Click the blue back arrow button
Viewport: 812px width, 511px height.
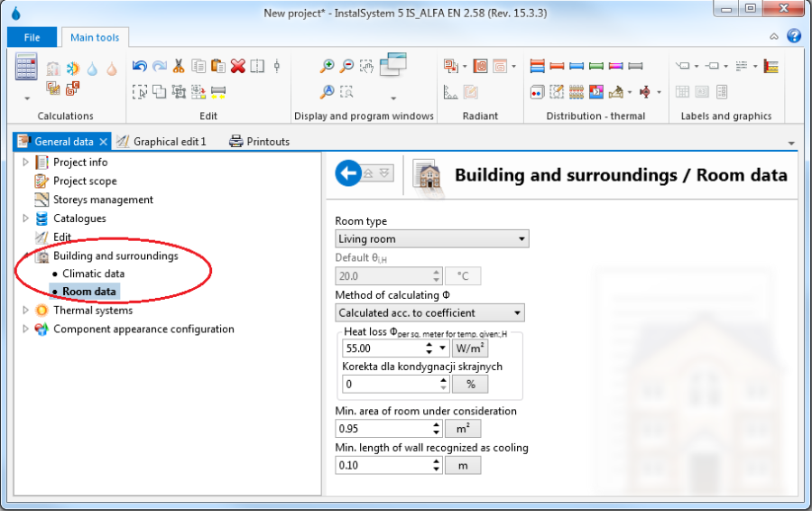(348, 174)
